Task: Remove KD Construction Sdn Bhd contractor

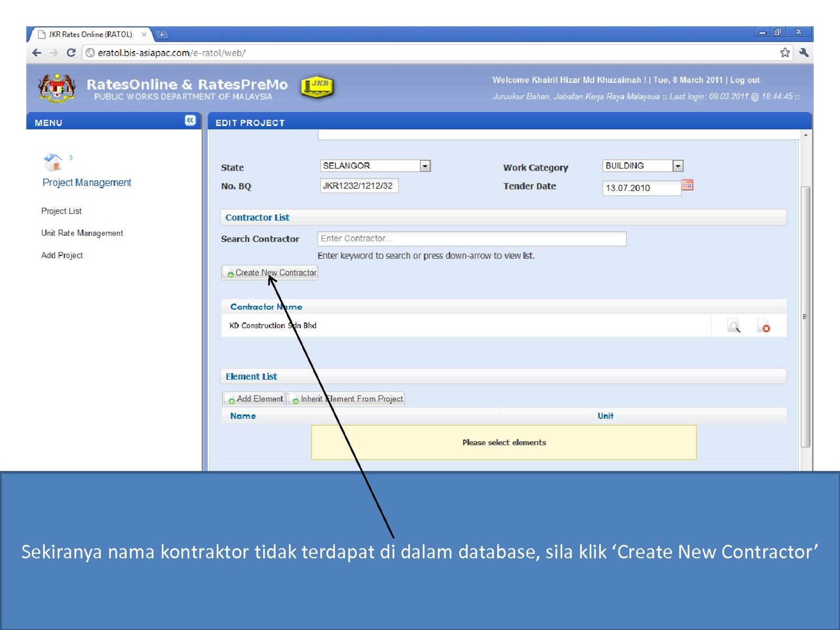Action: point(763,326)
